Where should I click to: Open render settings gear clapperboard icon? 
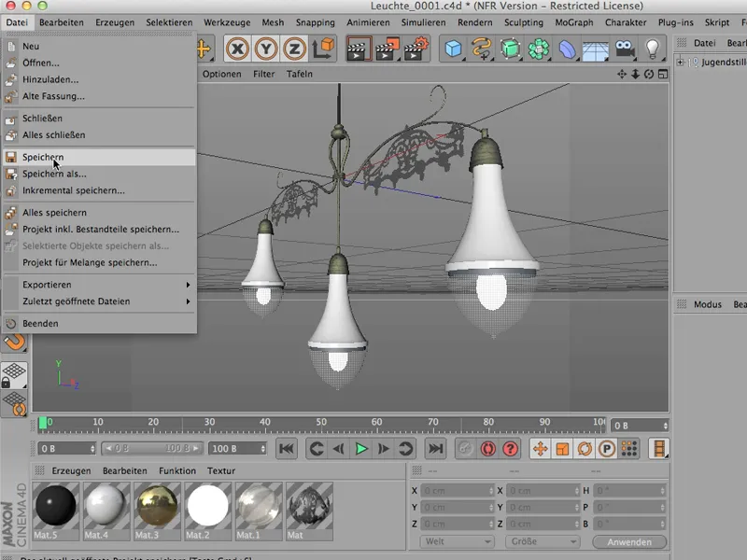(x=416, y=49)
